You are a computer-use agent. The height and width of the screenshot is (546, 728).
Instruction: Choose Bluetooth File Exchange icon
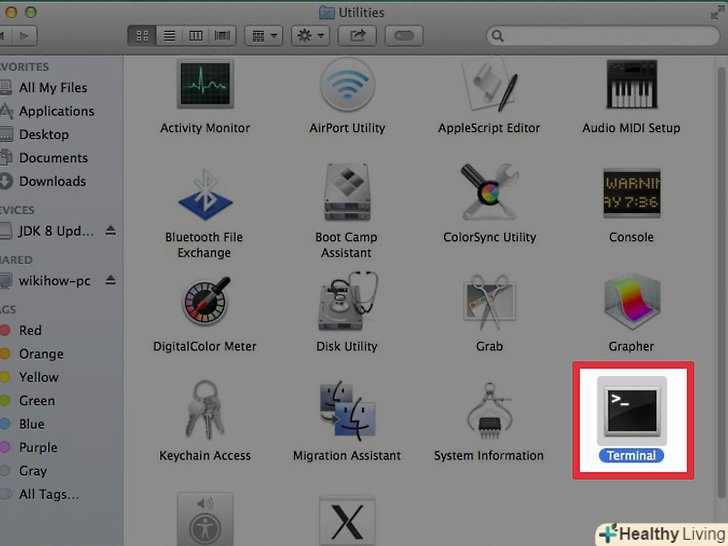(x=205, y=194)
